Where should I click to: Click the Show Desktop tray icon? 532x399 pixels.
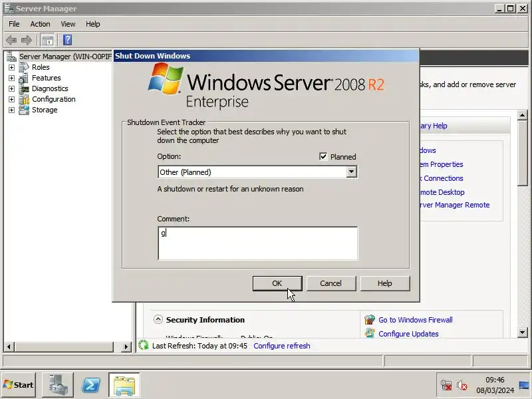pos(524,385)
